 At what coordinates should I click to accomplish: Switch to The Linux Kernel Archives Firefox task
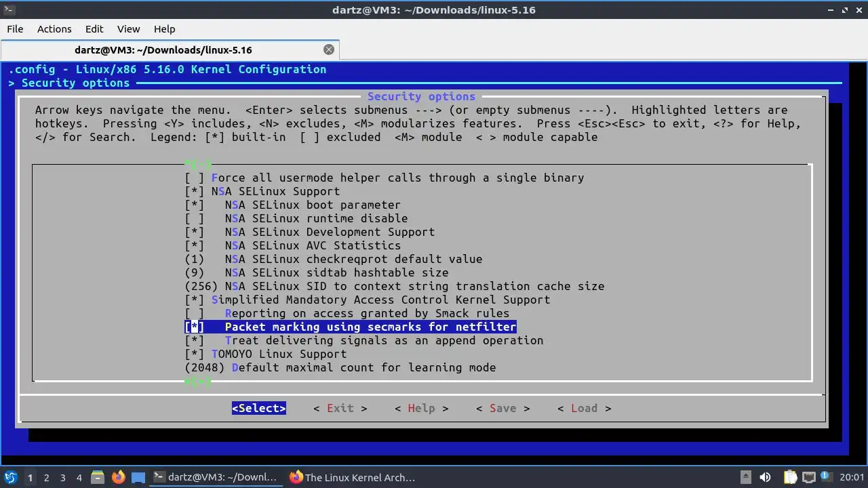click(353, 477)
